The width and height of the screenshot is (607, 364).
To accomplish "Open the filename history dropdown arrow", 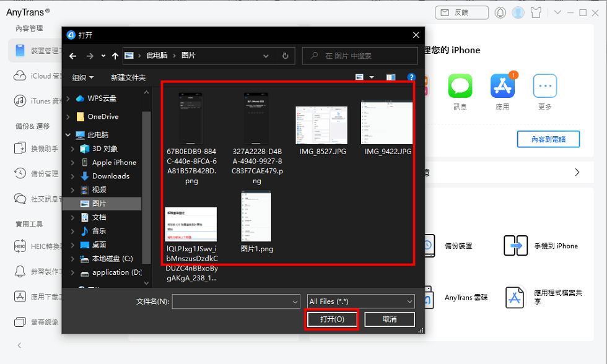I will pos(295,301).
